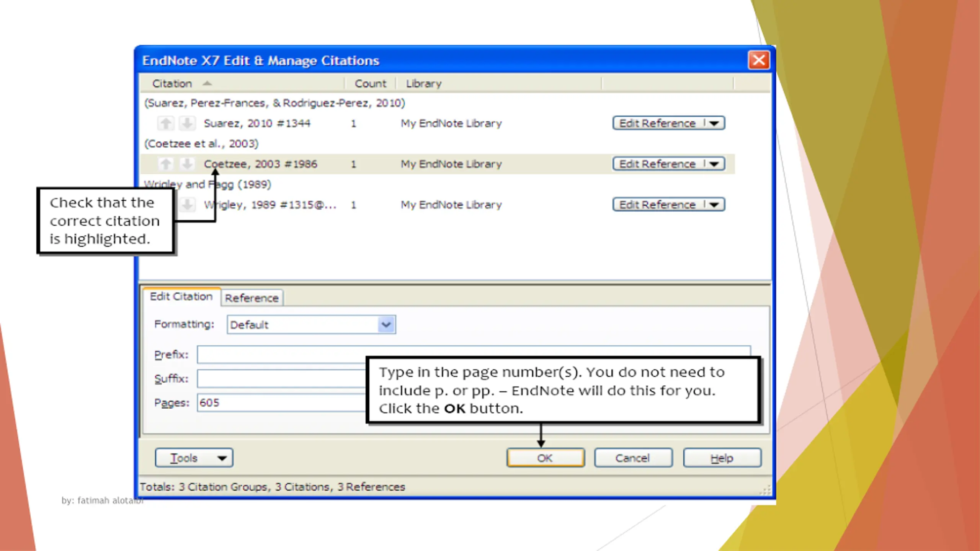Move the Coetzee 2003 citation down
This screenshot has height=551, width=980.
[187, 164]
